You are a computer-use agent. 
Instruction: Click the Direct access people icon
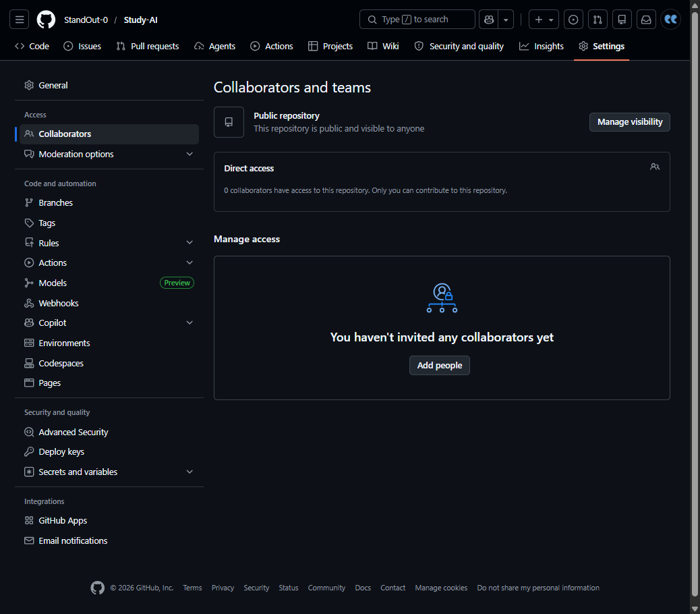tap(654, 167)
